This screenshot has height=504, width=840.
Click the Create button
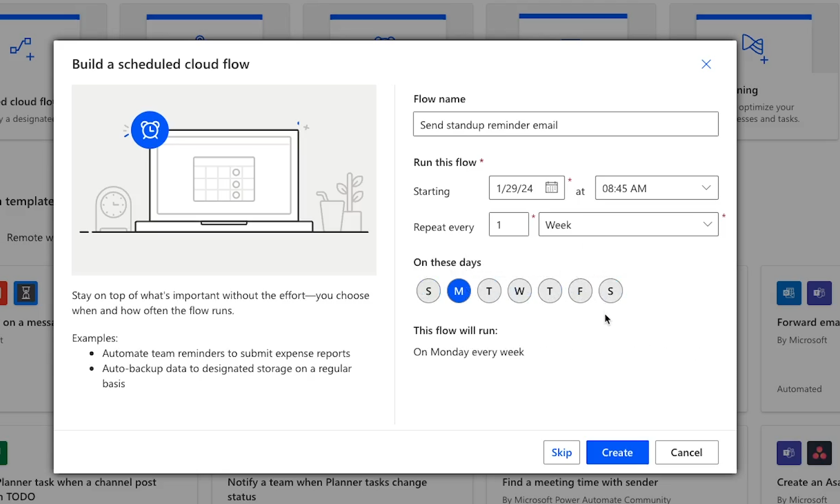[x=617, y=452]
